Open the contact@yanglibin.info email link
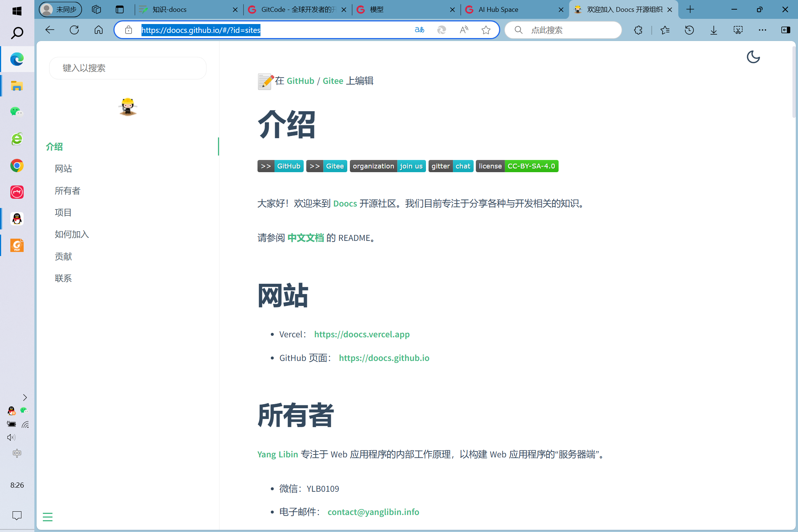Viewport: 798px width, 532px height. [374, 512]
